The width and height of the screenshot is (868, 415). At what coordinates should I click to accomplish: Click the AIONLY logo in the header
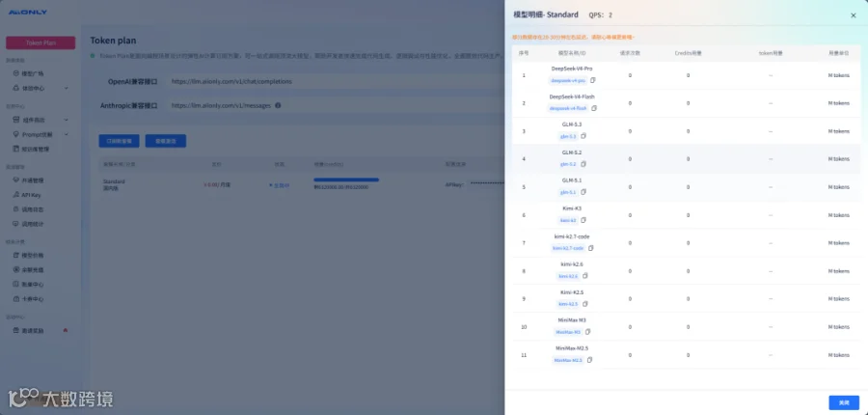click(x=27, y=13)
